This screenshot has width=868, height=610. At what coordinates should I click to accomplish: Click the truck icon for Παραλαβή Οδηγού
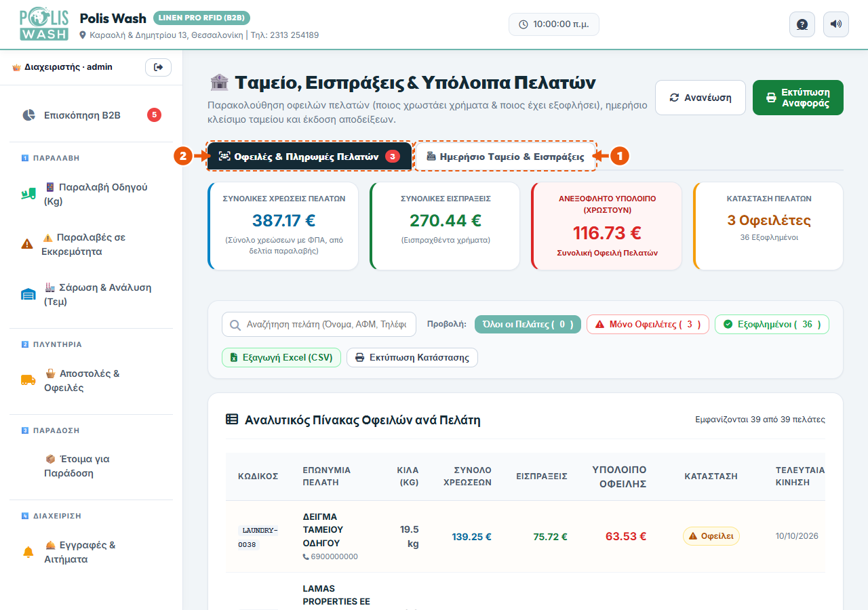(x=28, y=194)
